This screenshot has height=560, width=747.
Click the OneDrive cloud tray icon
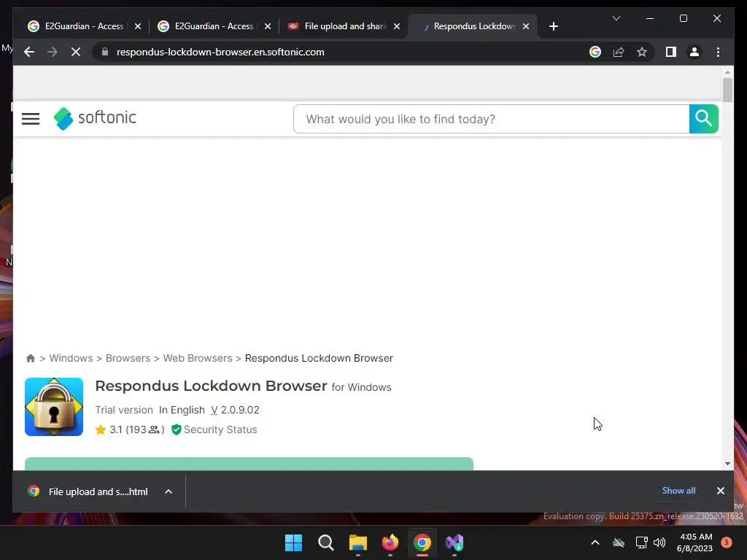pos(619,542)
